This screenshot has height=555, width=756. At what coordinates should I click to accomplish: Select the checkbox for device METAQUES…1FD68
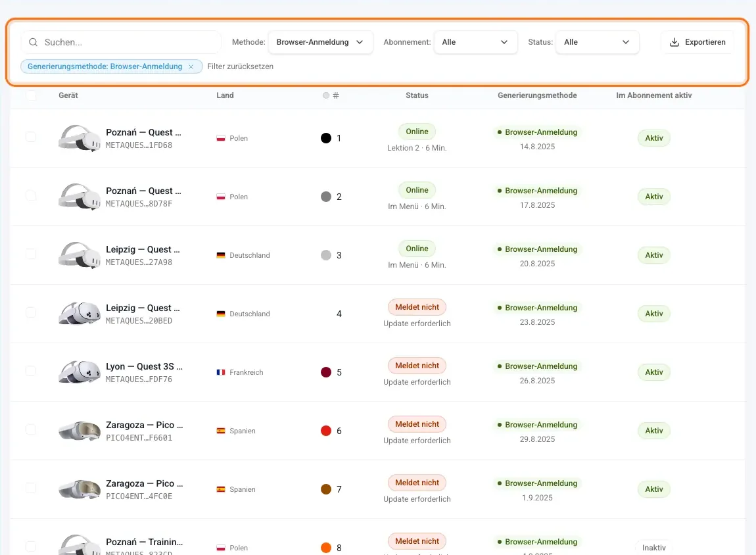point(31,137)
